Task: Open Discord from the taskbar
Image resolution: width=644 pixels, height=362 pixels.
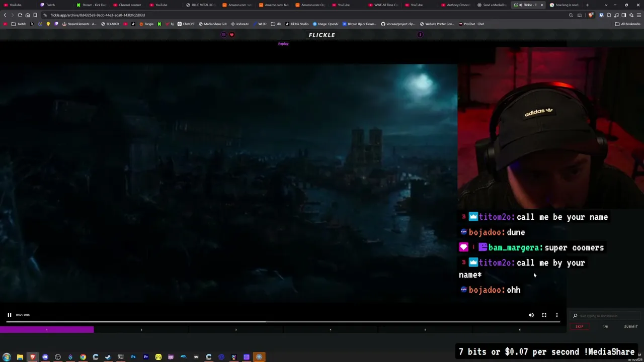Action: (x=45, y=357)
